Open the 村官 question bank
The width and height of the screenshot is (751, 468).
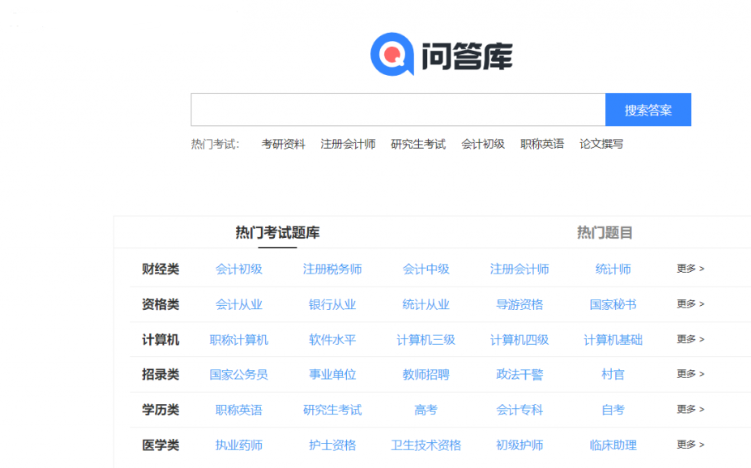613,375
